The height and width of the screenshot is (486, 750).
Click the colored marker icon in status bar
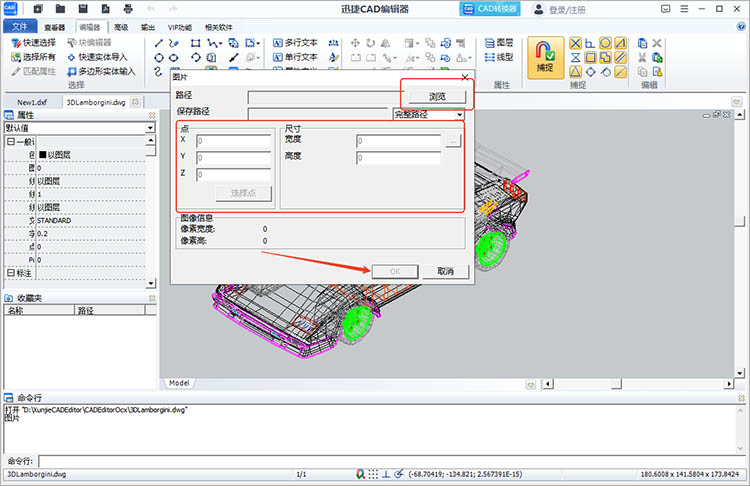(360, 474)
